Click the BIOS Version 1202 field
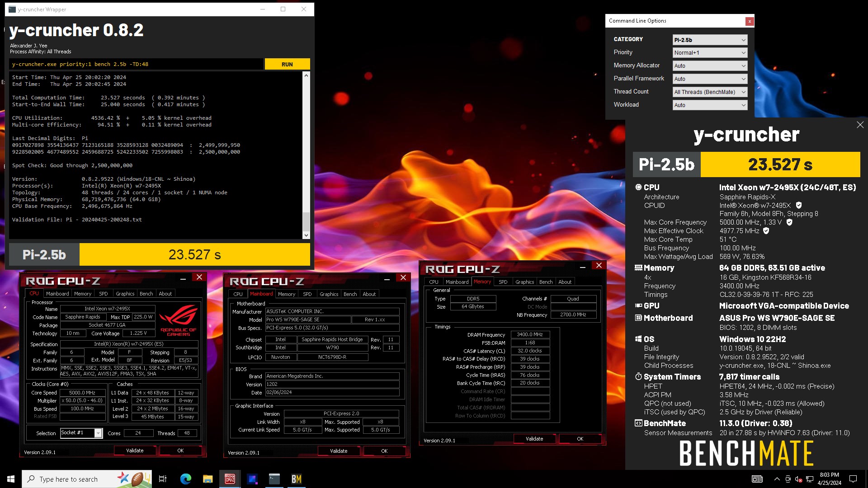 pyautogui.click(x=332, y=385)
